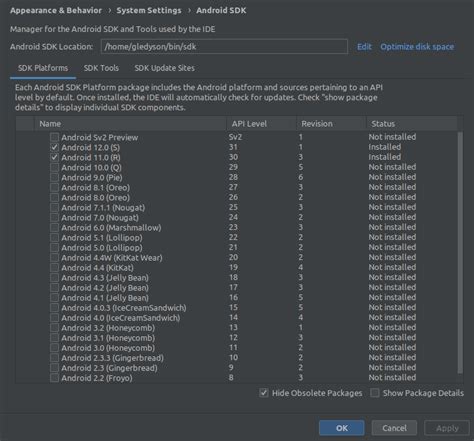The width and height of the screenshot is (474, 441).
Task: Select the API level Sv2 cell
Action: pyautogui.click(x=235, y=137)
